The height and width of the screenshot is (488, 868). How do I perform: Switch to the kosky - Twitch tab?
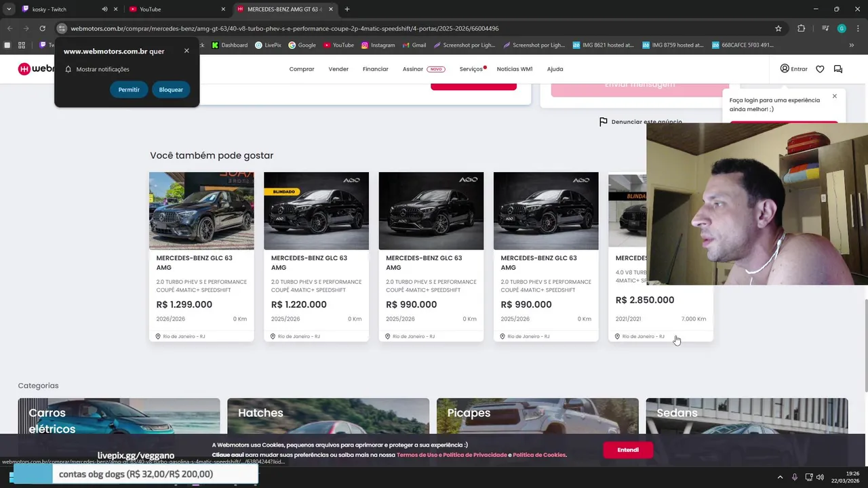[x=50, y=9]
